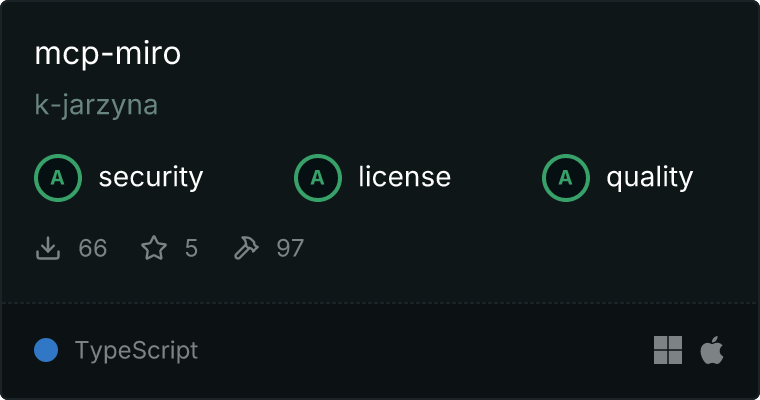
Task: Click the downloads arrow icon
Action: click(x=48, y=248)
